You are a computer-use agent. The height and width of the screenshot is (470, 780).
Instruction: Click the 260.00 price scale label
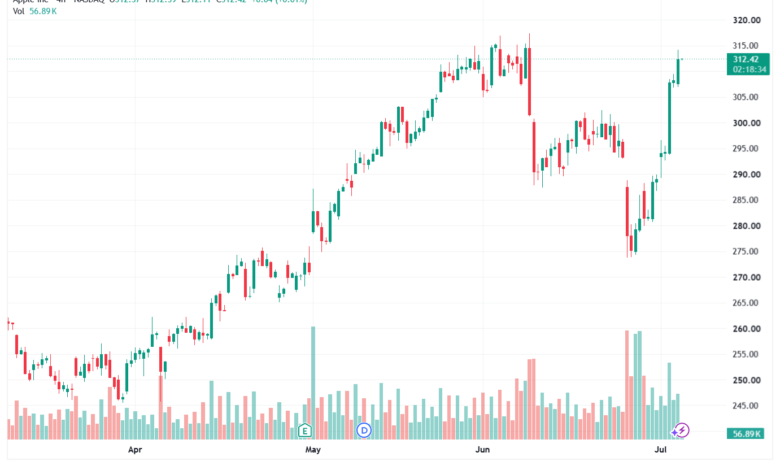[x=747, y=329]
